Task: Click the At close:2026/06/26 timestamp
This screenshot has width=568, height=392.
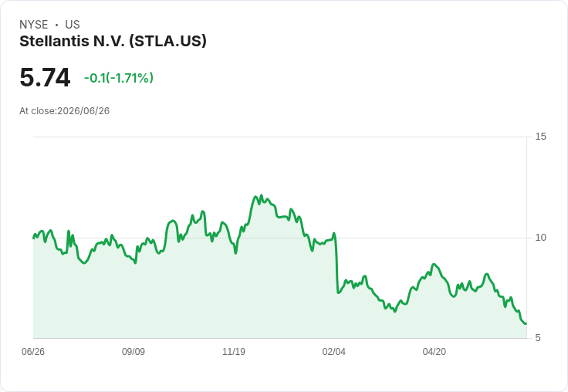Action: point(65,111)
